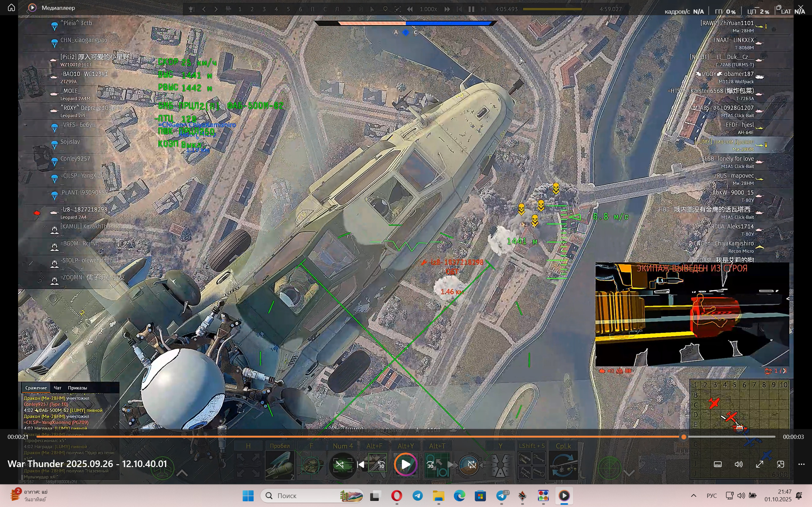
Task: Click the date and time clock
Action: (778, 496)
